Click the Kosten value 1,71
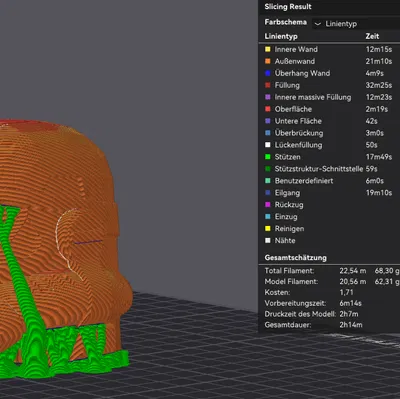400x399 pixels. (x=346, y=292)
